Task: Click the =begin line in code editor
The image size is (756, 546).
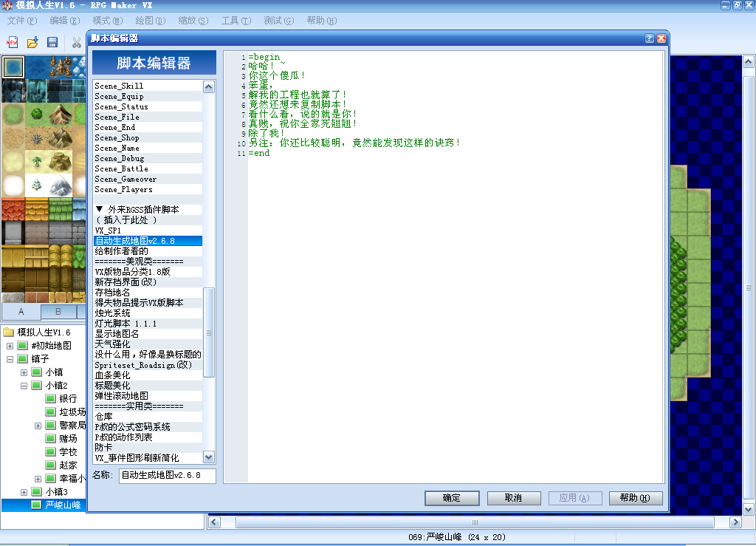Action: click(264, 57)
